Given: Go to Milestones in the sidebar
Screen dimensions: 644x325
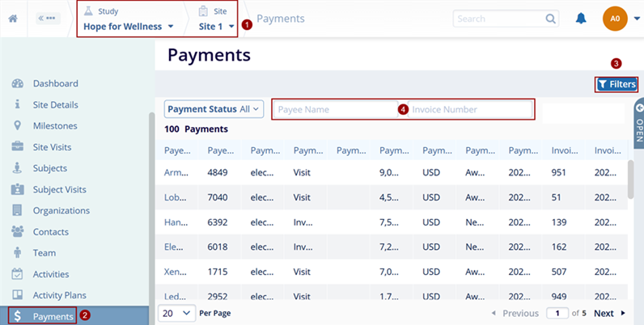Looking at the screenshot, I should 55,125.
